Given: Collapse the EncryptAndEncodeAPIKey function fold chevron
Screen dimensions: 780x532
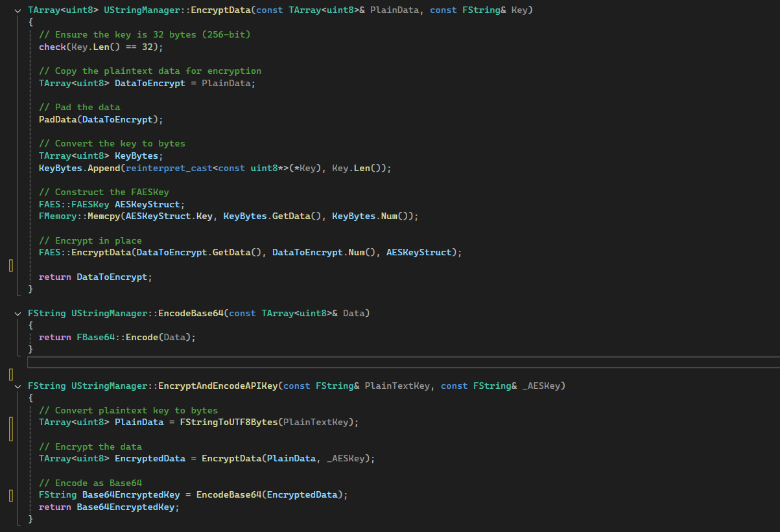Looking at the screenshot, I should 18,386.
